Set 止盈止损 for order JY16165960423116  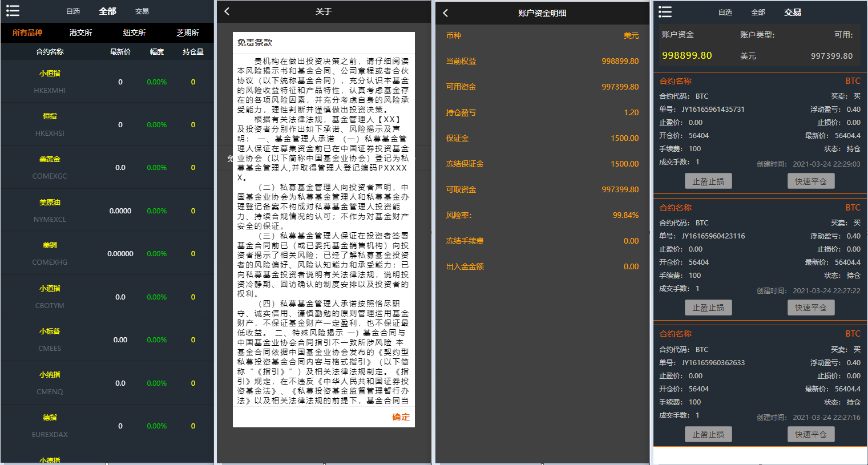pyautogui.click(x=708, y=308)
